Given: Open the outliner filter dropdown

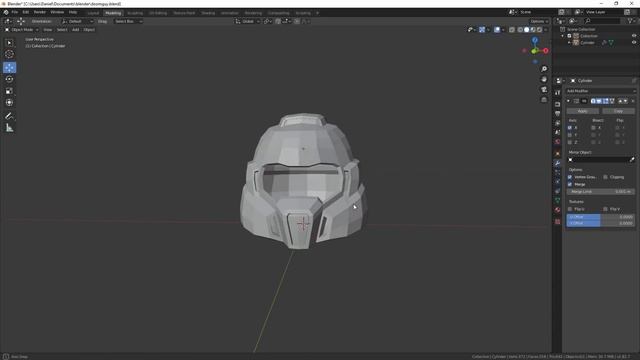Looking at the screenshot, I should tap(631, 21).
